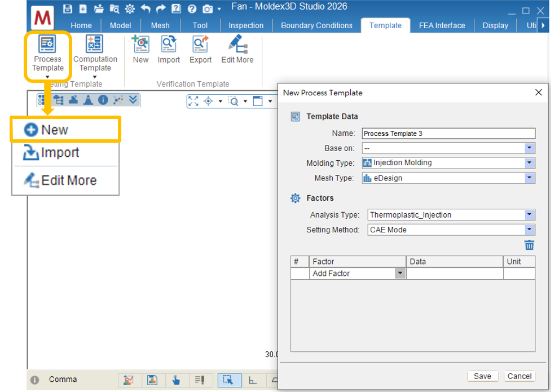Image resolution: width=559 pixels, height=392 pixels.
Task: Click Save in New Process Template dialog
Action: click(x=482, y=376)
